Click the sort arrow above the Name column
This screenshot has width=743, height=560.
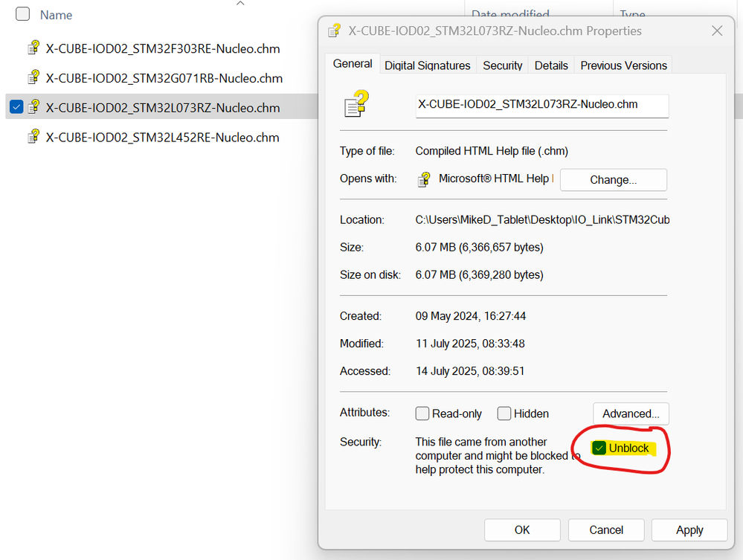[x=240, y=3]
